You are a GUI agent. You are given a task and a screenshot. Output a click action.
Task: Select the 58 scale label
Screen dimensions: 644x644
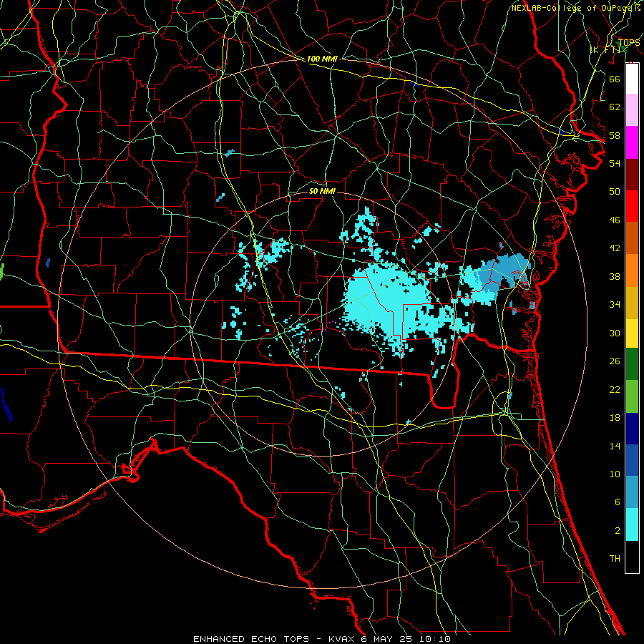pyautogui.click(x=615, y=135)
